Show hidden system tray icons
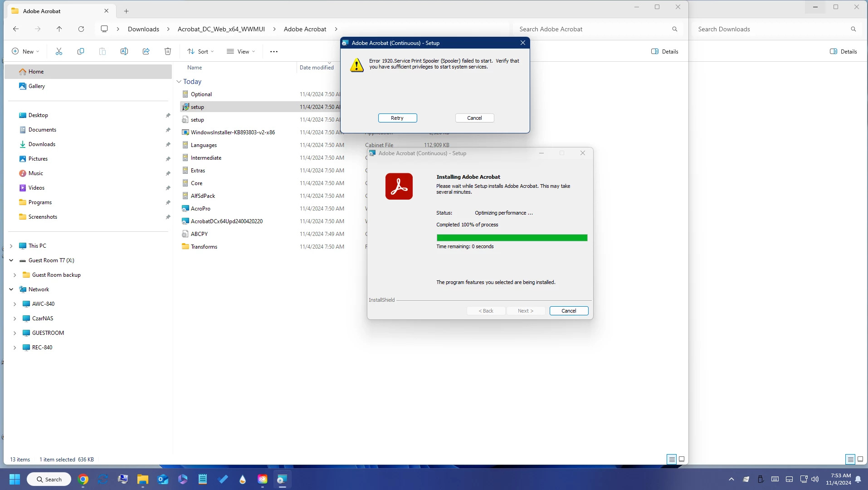 point(731,479)
